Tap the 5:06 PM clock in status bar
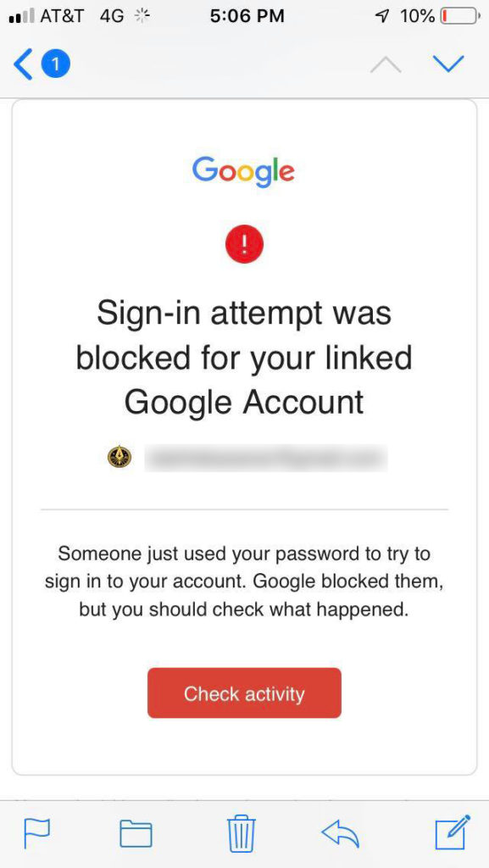The width and height of the screenshot is (489, 868). [247, 16]
